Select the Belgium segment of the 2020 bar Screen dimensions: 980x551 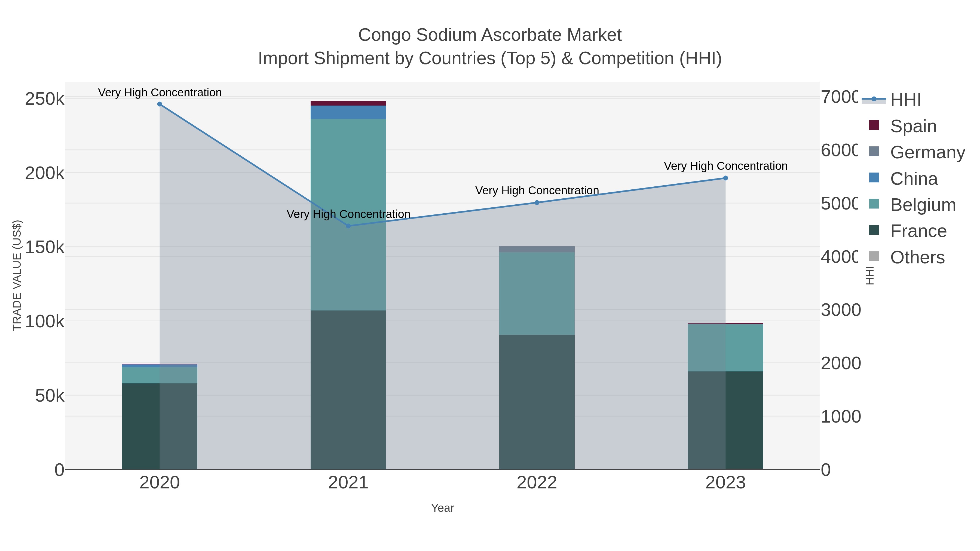(160, 375)
